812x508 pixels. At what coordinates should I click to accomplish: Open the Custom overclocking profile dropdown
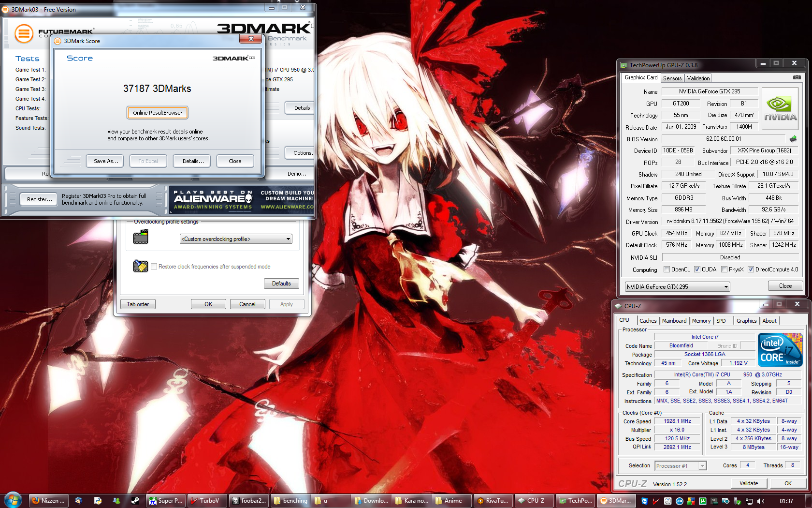[x=236, y=239]
